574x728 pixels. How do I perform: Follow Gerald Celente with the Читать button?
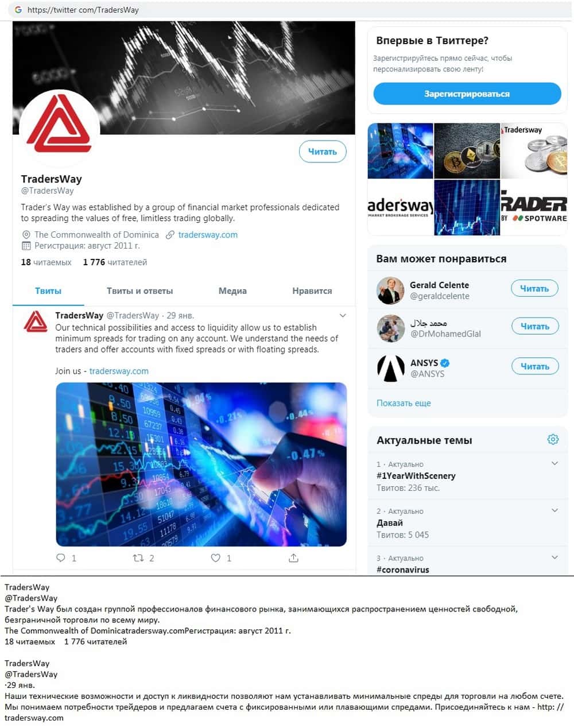pyautogui.click(x=534, y=289)
